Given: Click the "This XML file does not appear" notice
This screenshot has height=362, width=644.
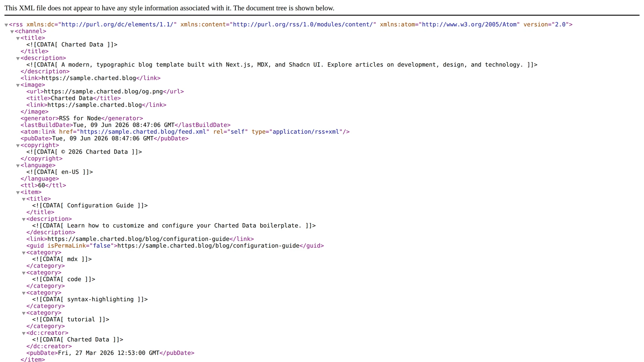Looking at the screenshot, I should pos(169,8).
